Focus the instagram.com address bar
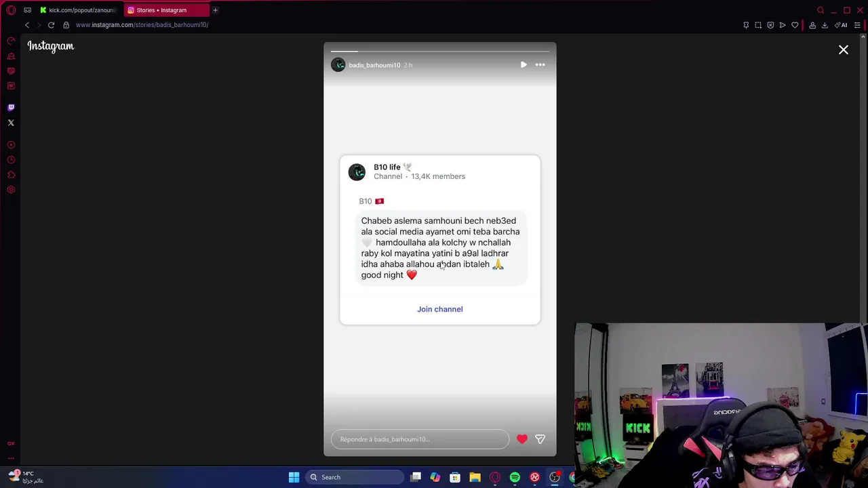Image resolution: width=868 pixels, height=488 pixels. (x=142, y=25)
